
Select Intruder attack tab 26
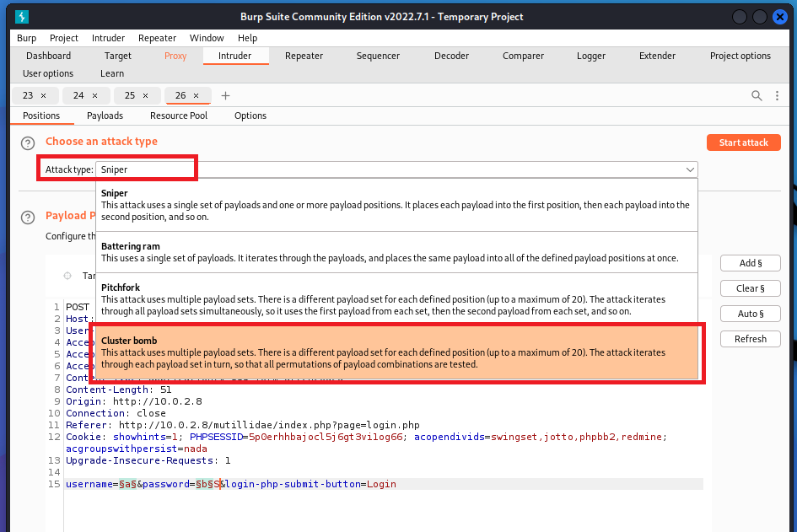point(180,95)
